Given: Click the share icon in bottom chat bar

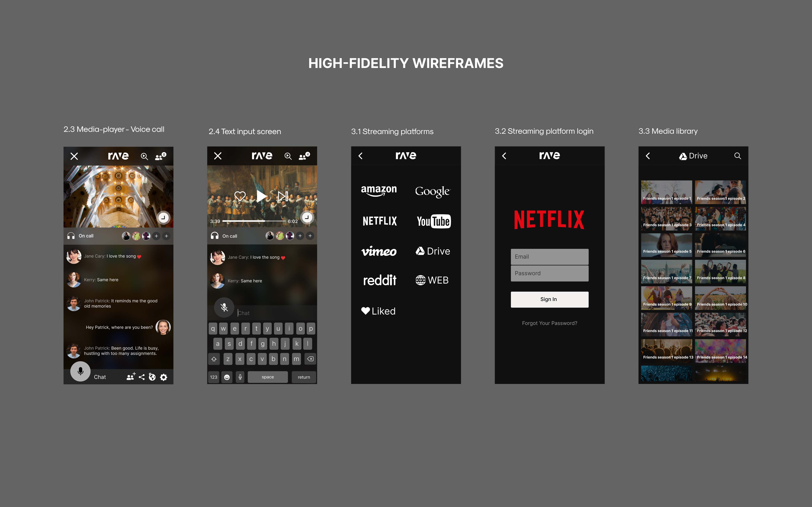Looking at the screenshot, I should pyautogui.click(x=142, y=377).
